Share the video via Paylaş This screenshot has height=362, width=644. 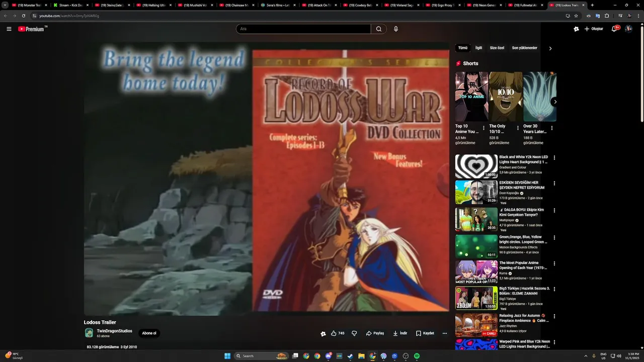tap(375, 333)
